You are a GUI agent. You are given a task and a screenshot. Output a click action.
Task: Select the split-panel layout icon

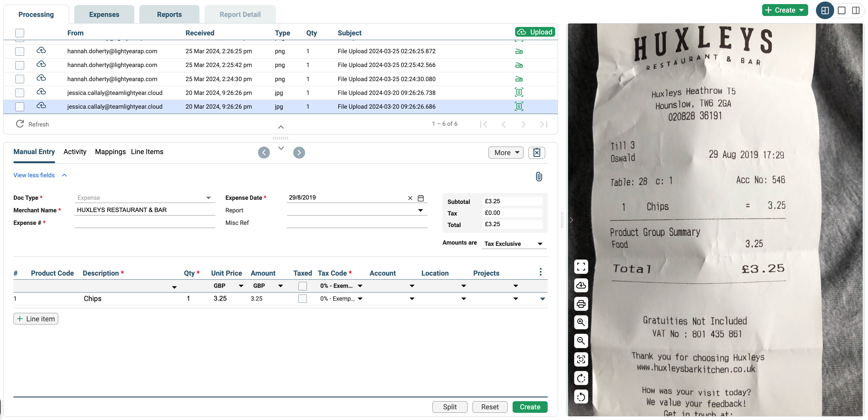824,10
